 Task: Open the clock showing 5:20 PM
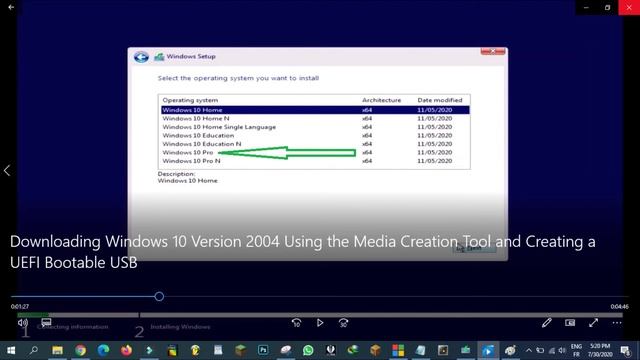click(x=600, y=350)
